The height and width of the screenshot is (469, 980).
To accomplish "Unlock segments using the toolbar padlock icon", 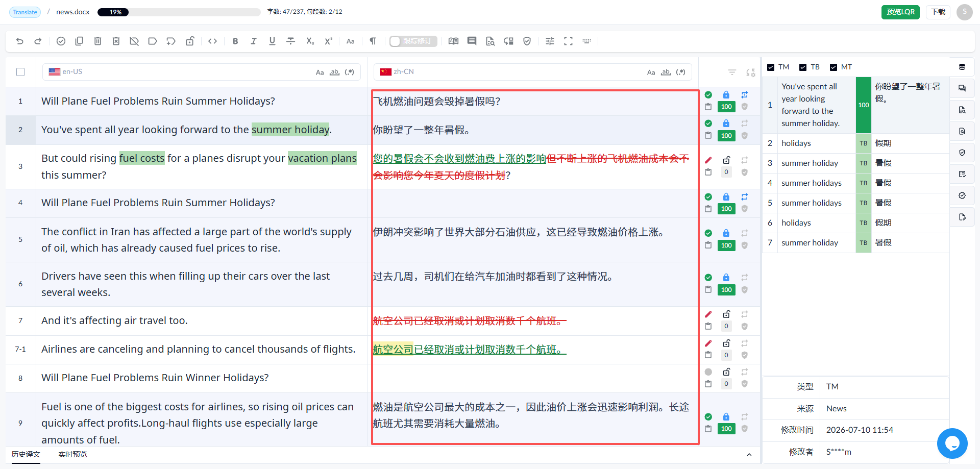I will point(190,41).
